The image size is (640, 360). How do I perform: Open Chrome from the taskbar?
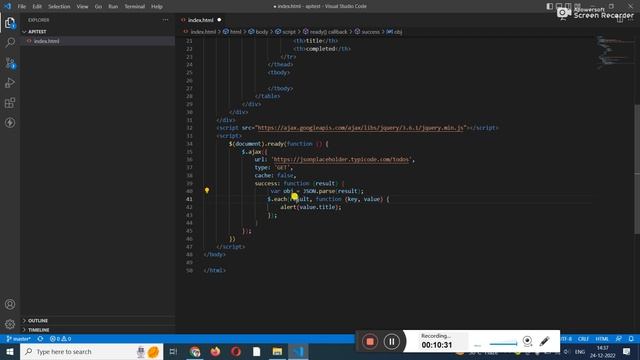[x=195, y=351]
